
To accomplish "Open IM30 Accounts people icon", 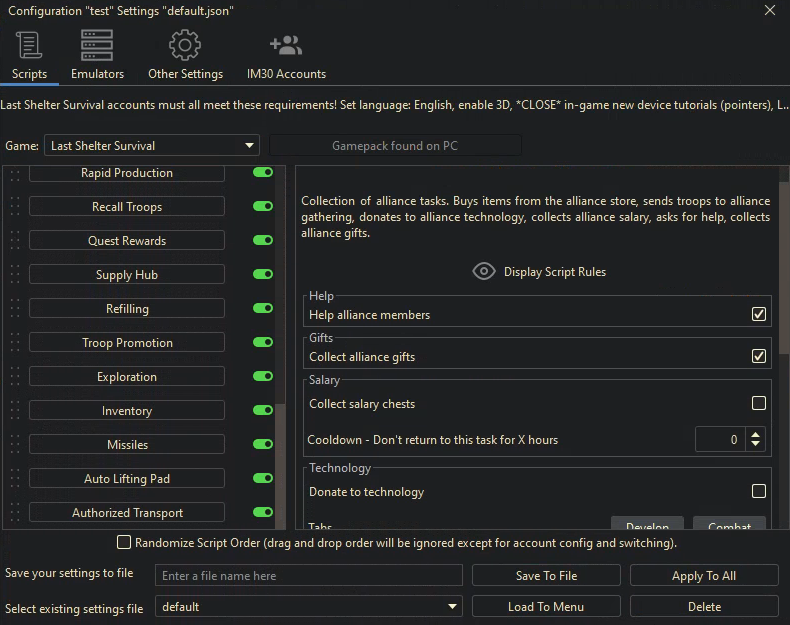I will 286,46.
